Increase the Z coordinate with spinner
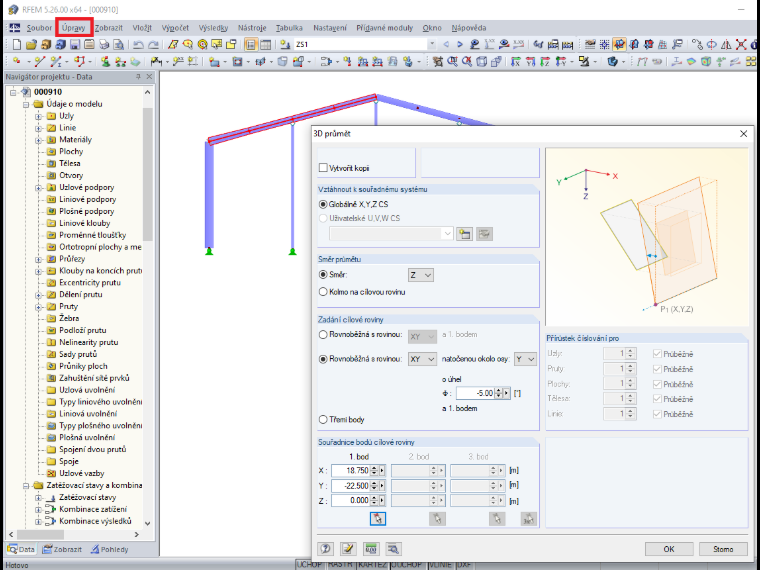The width and height of the screenshot is (760, 570). (374, 497)
